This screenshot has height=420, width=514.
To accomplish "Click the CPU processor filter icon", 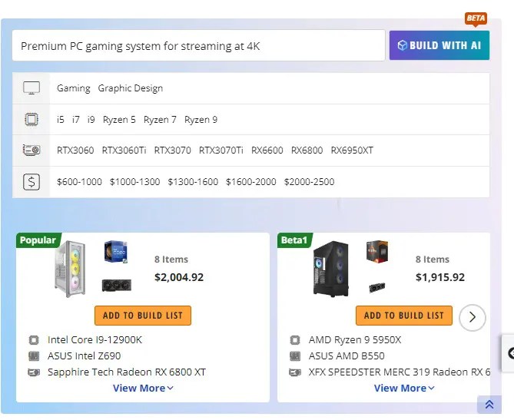I will (x=32, y=119).
